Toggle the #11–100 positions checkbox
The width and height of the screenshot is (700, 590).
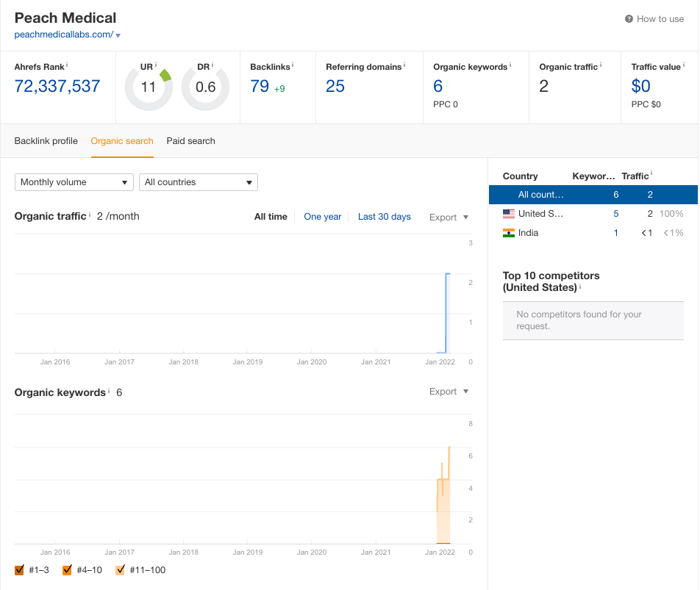tap(120, 570)
